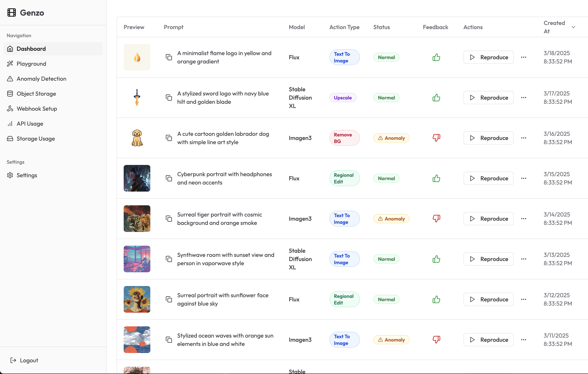
Task: Open the Synthwave room preview thumbnail
Action: (137, 259)
